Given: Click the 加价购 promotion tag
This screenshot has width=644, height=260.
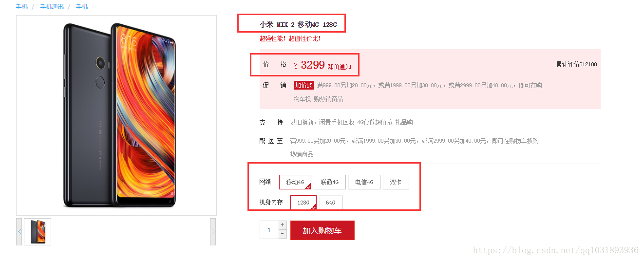Looking at the screenshot, I should [304, 85].
